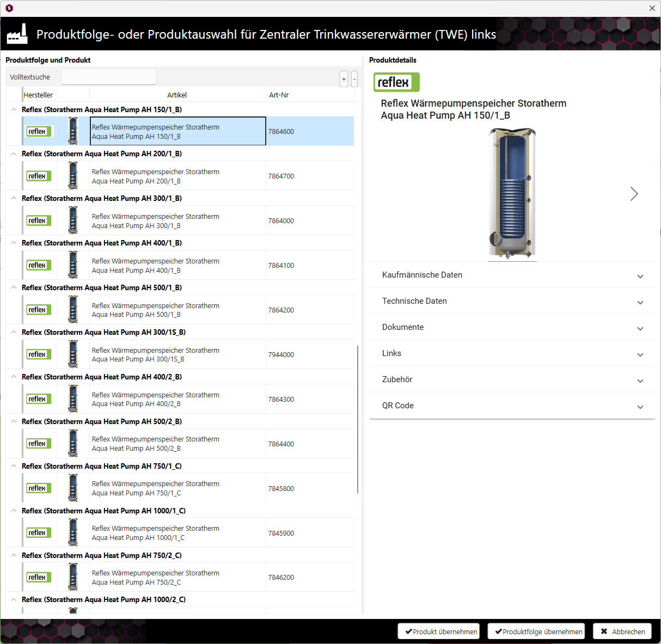Collapse the AH 750/1_C group
Image resolution: width=661 pixels, height=644 pixels.
pyautogui.click(x=14, y=466)
